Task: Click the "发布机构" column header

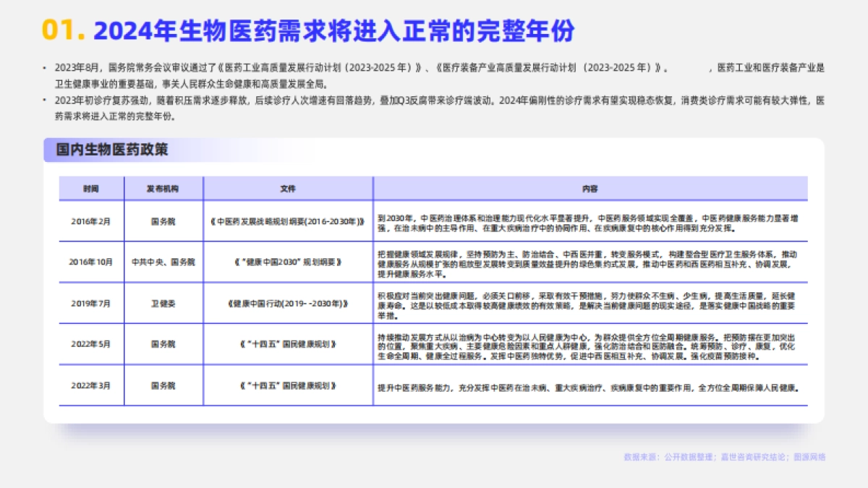Action: [163, 189]
